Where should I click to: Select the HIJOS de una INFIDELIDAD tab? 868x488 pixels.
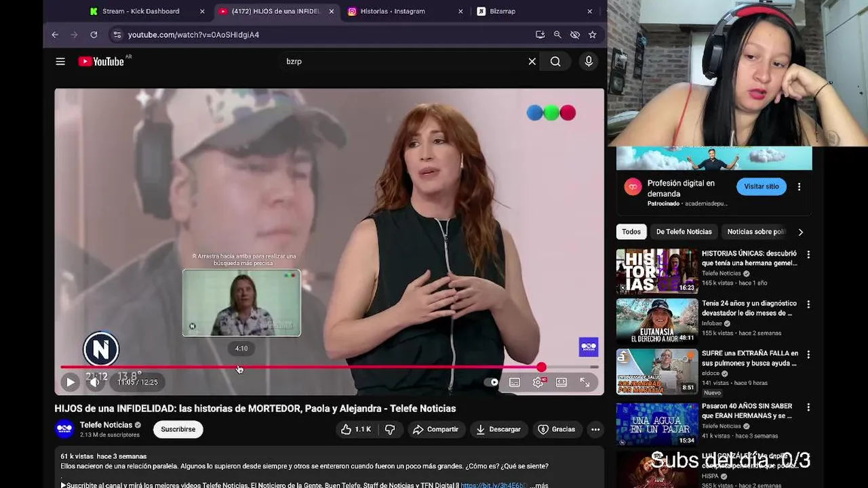click(275, 12)
